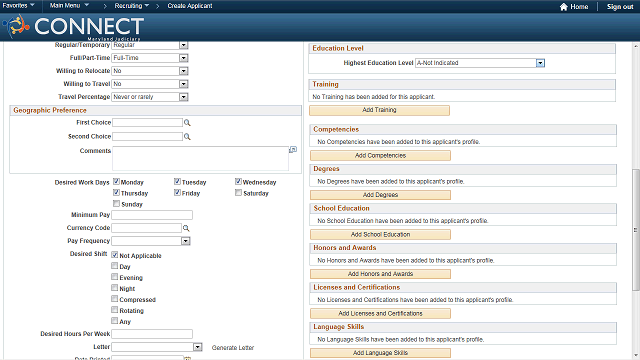The width and height of the screenshot is (640, 360).
Task: Click the Add Language Skills button
Action: [380, 353]
